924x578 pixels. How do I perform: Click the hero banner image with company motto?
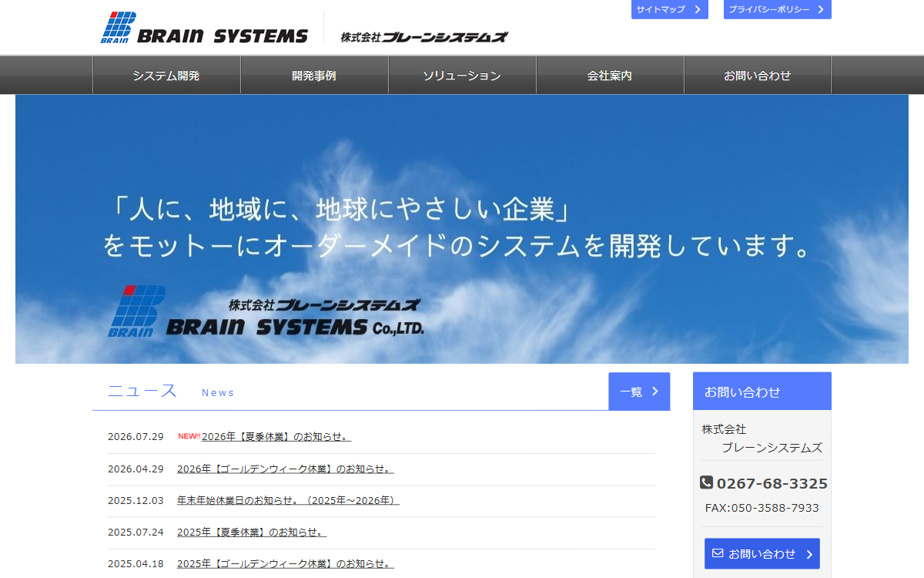[462, 229]
